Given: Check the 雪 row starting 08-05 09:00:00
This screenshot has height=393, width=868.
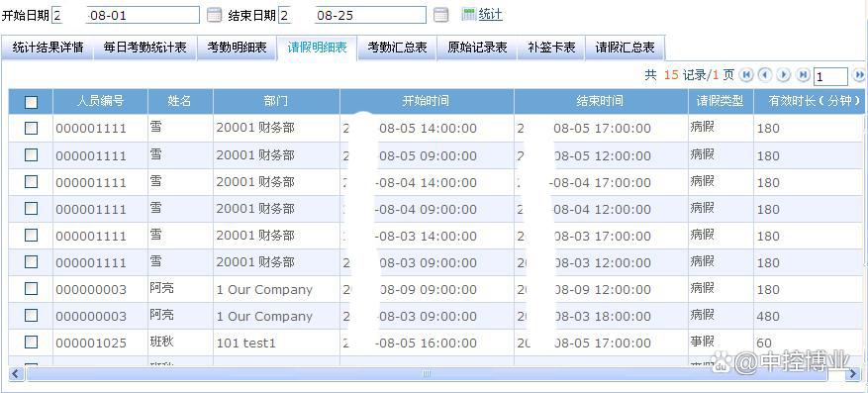Looking at the screenshot, I should coord(31,155).
